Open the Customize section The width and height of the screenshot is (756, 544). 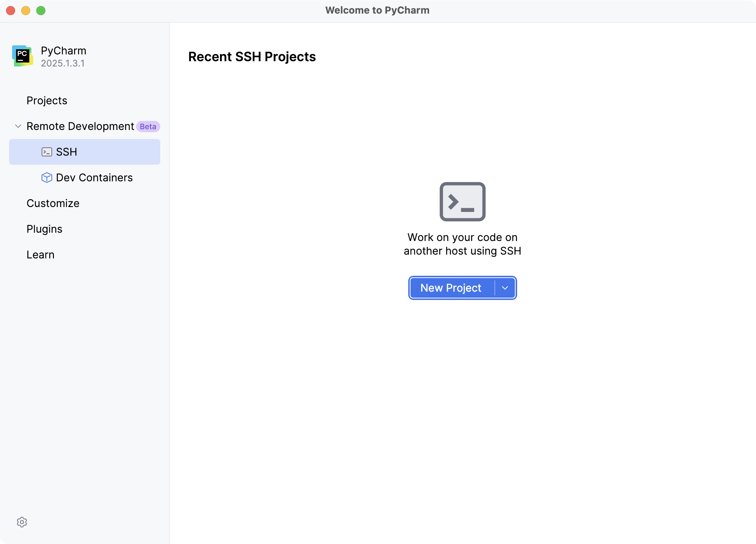[53, 203]
